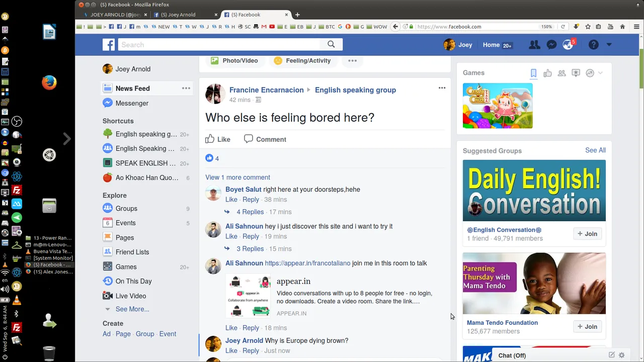This screenshot has height=362, width=644.
Task: Select friends tab icon in Games panel
Action: click(x=561, y=73)
